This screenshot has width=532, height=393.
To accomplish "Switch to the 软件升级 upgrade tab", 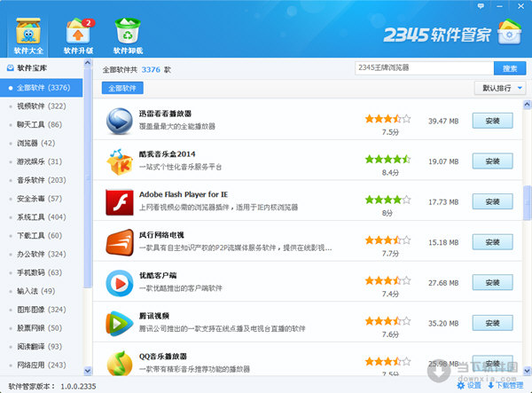I will pos(78,36).
